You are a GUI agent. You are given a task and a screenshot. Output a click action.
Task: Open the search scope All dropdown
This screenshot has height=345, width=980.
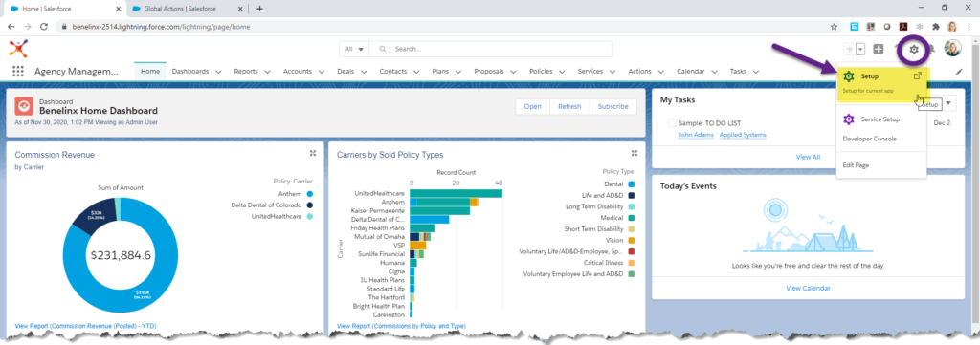tap(354, 49)
